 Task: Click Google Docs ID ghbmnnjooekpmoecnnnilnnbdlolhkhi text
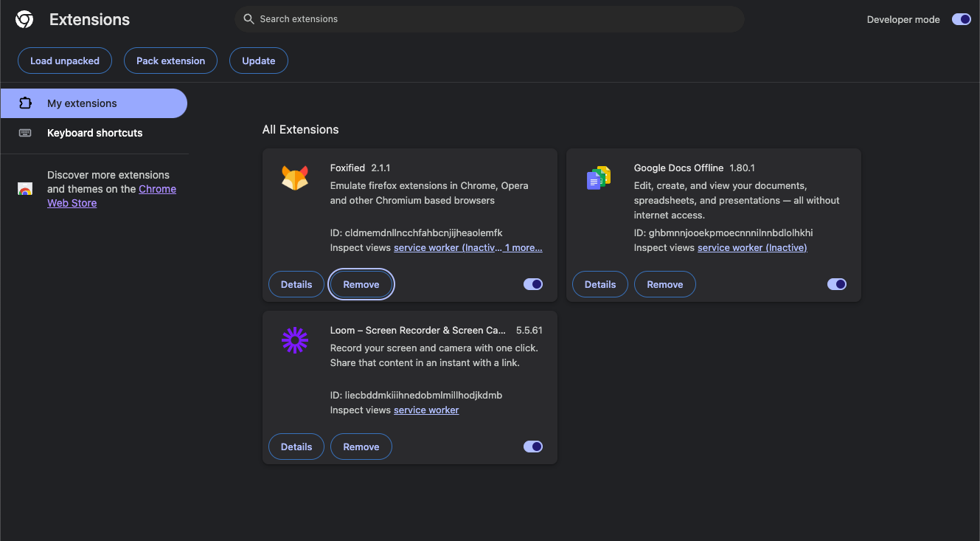pyautogui.click(x=723, y=233)
